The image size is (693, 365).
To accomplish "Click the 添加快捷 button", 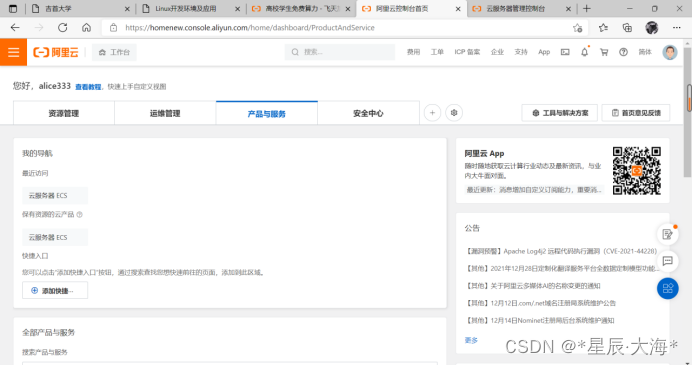I will pyautogui.click(x=55, y=290).
